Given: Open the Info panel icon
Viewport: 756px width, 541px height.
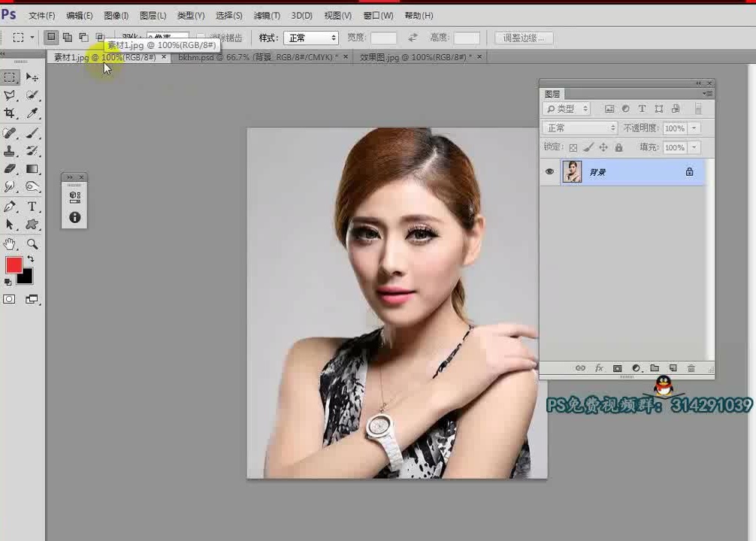Looking at the screenshot, I should click(x=74, y=217).
